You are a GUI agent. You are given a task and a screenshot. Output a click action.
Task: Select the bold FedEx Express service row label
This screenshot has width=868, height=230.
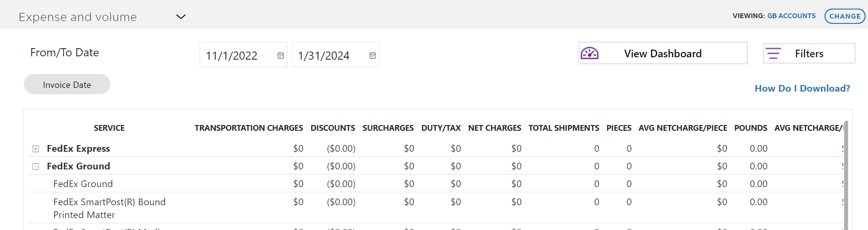[78, 148]
